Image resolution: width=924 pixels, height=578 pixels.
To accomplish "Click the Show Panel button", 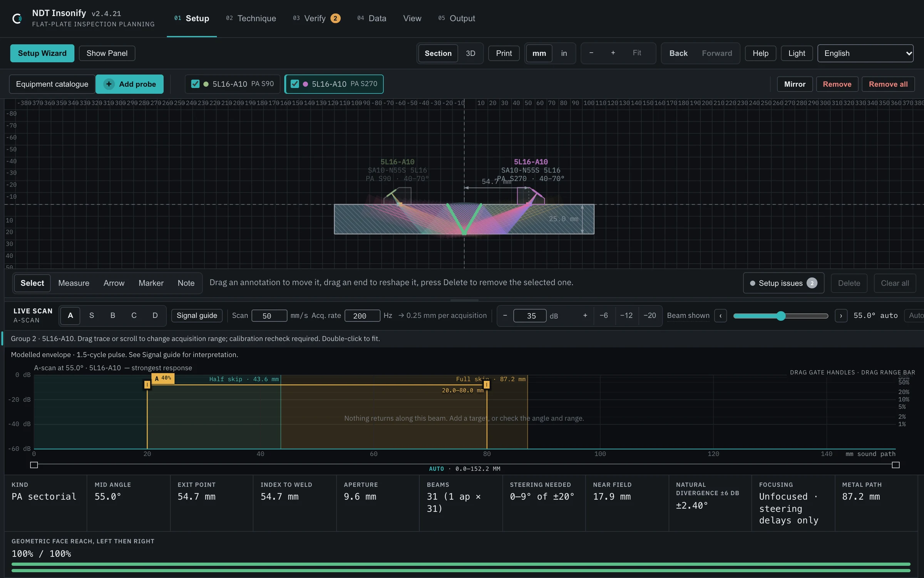I will tap(107, 53).
